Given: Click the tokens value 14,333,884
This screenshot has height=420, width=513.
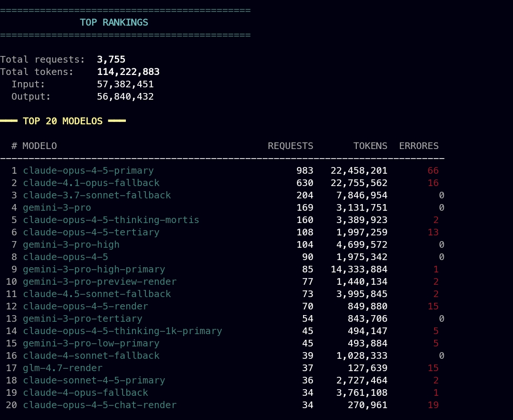Looking at the screenshot, I should (x=359, y=270).
